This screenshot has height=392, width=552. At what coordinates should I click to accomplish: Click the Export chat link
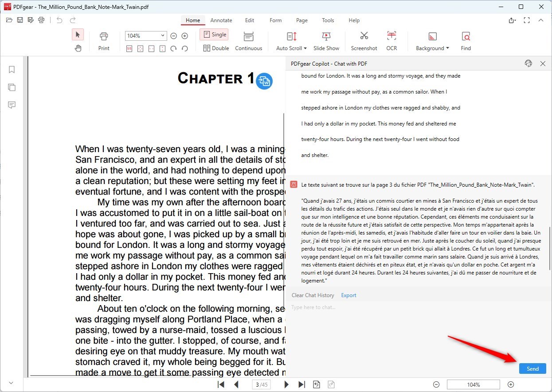348,295
